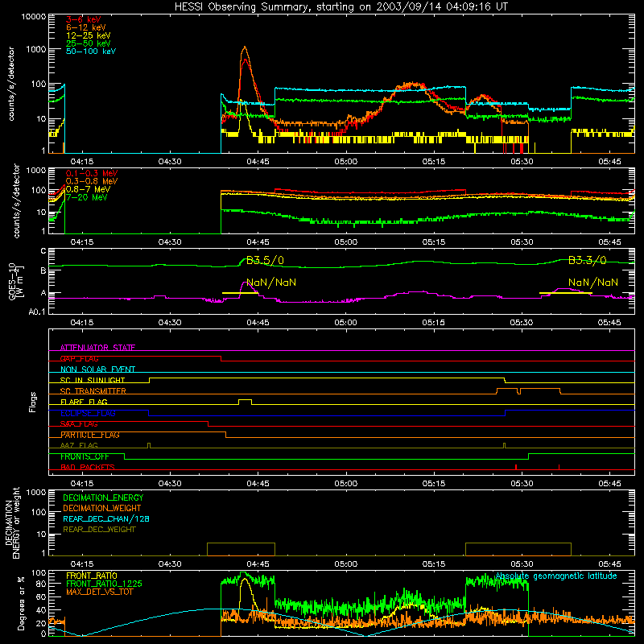Viewport: 644px width, 644px height.
Task: Click the FRONTS_OFF flag label
Action: pos(85,456)
